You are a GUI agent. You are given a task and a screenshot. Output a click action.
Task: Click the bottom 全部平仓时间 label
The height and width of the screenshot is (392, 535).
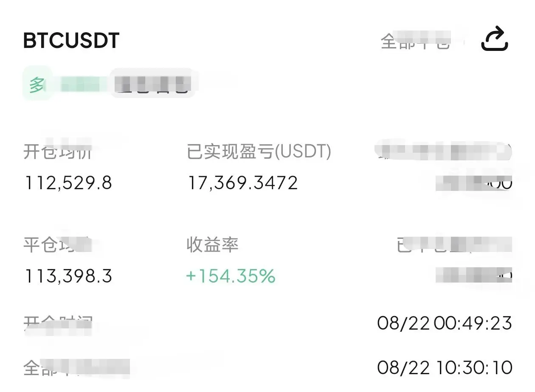[x=76, y=368]
